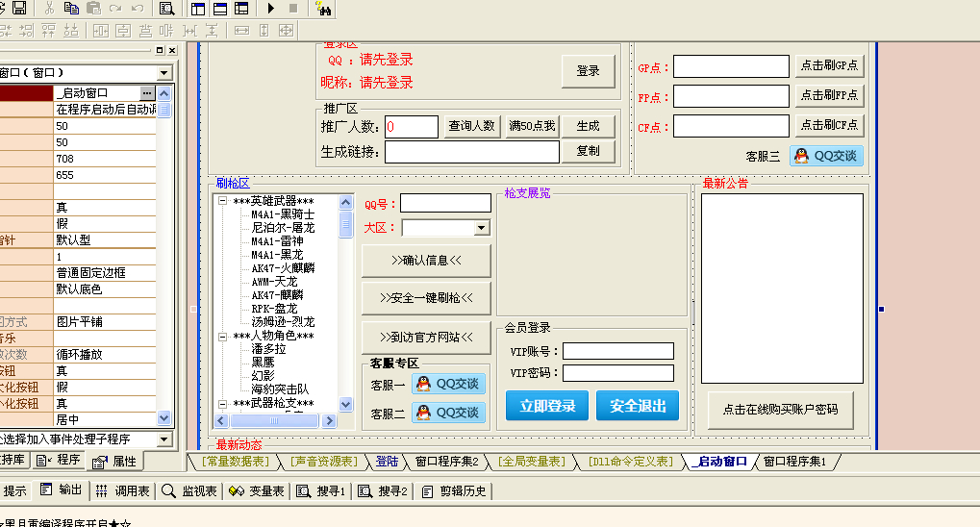Click the center-horizontally alignment icon
Viewport: 980px width, 527px height.
pyautogui.click(x=101, y=30)
